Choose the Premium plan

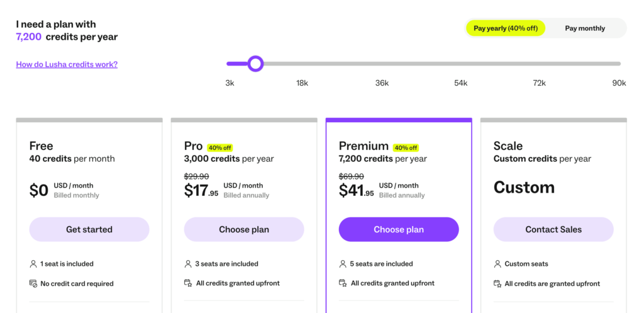(x=399, y=229)
